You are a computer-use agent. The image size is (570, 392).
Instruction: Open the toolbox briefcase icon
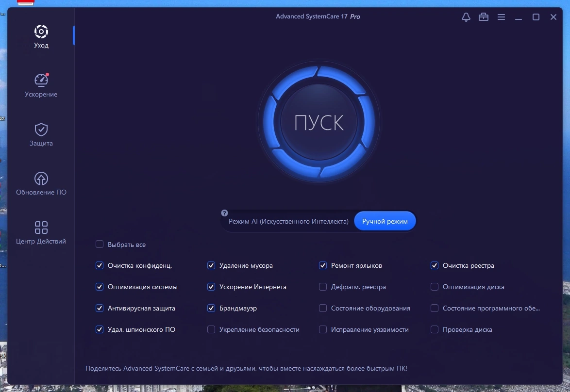484,16
